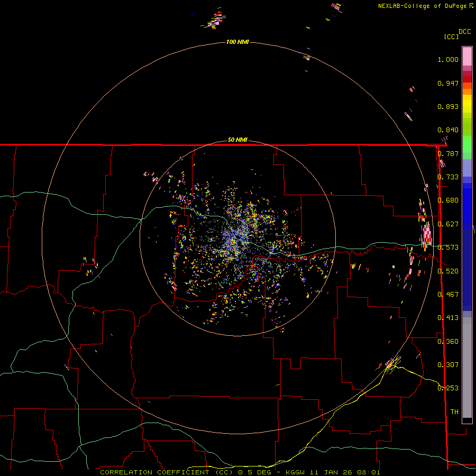The height and width of the screenshot is (476, 476).
Task: Click the radar site center of the echoes
Action: click(237, 239)
